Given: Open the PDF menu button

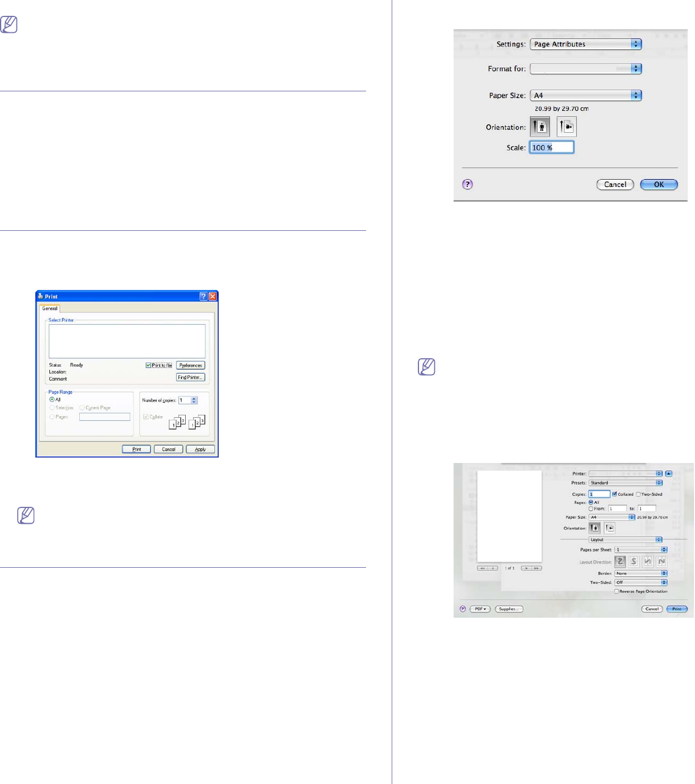Looking at the screenshot, I should pyautogui.click(x=480, y=609).
